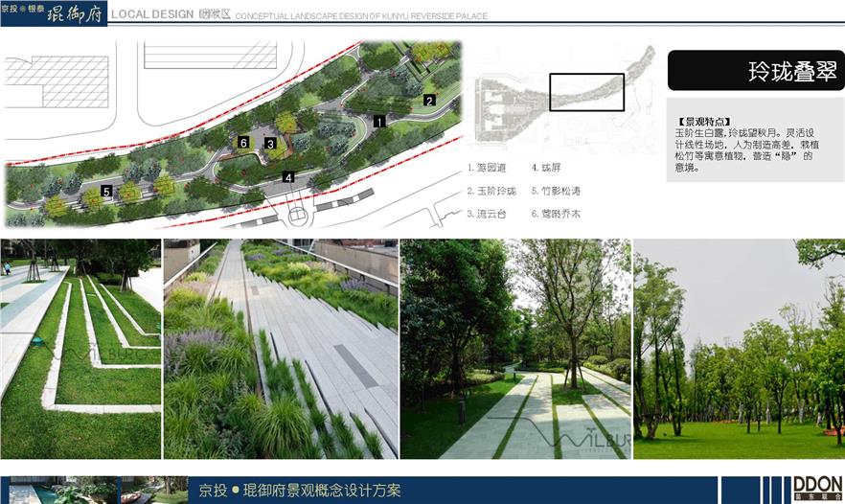Select legend item 1. 游园道

click(x=490, y=168)
